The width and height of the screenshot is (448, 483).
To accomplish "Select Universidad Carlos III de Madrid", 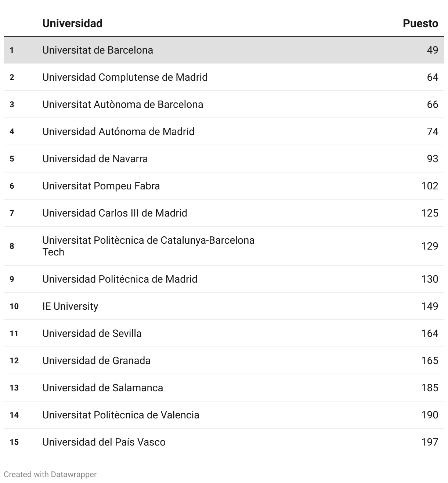I will pos(115,213).
